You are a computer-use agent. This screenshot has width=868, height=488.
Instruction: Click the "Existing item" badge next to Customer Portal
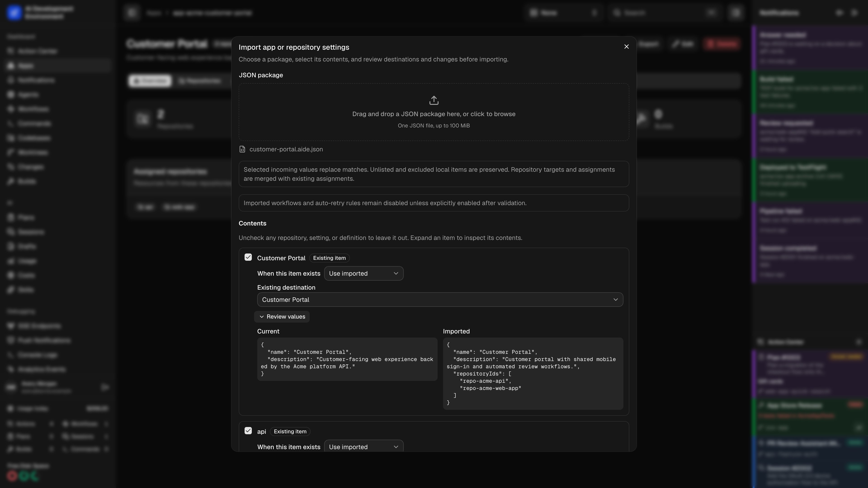pyautogui.click(x=329, y=258)
